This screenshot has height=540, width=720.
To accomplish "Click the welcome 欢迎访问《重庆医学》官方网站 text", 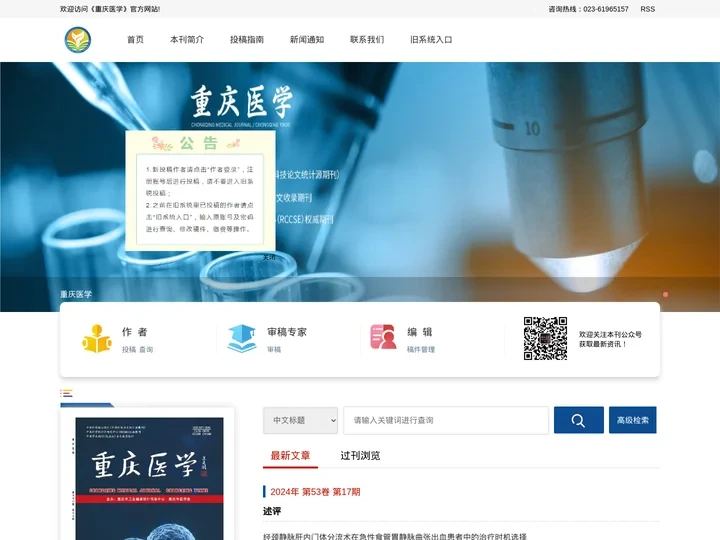I will coord(110,9).
